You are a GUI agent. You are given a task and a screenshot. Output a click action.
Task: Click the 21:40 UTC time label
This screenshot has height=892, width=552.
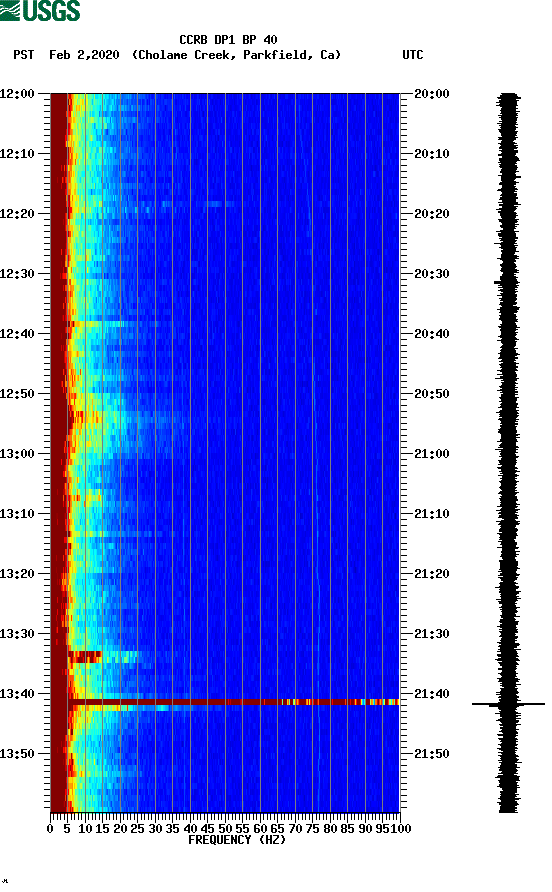[x=431, y=694]
